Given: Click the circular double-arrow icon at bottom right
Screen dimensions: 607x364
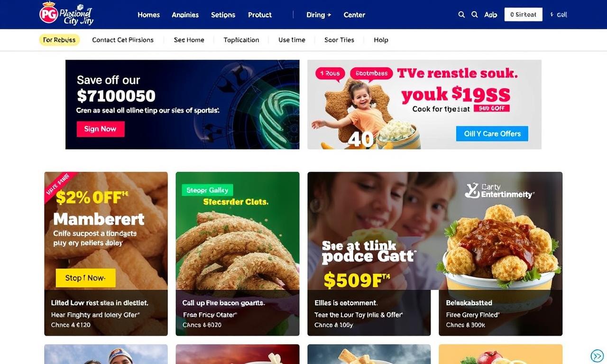Looking at the screenshot, I should 597,355.
